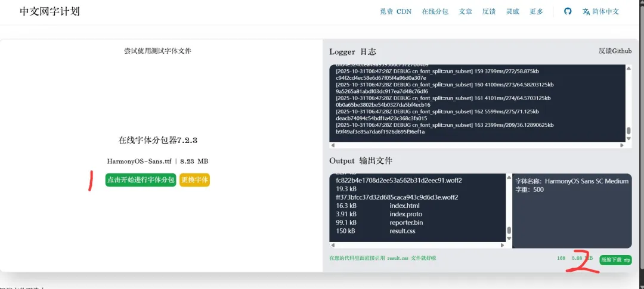Screen dimensions: 644x289
Task: Click 尝试使用测试字体文件 link
Action: click(157, 51)
